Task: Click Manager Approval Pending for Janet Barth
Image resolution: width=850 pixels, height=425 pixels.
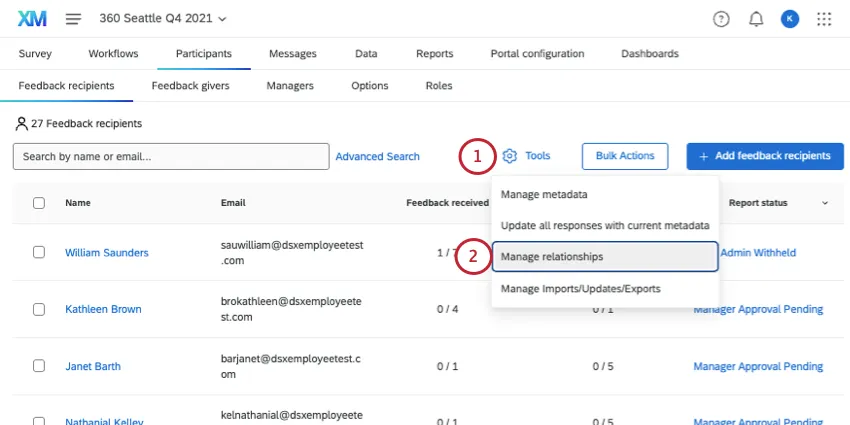Action: tap(758, 366)
